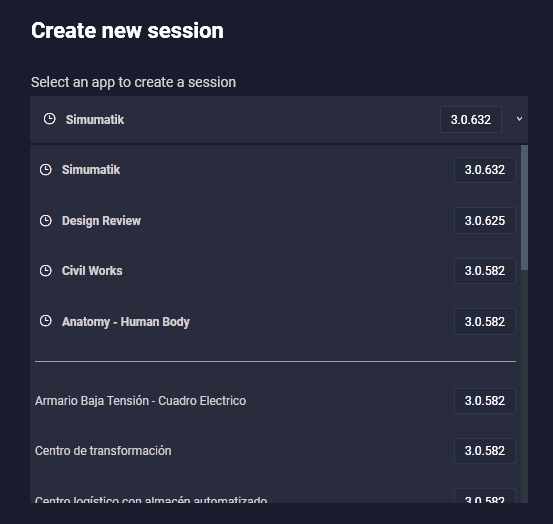Viewport: 553px width, 524px height.
Task: Click version 3.0.582 badge for Armario Baja Tensión
Action: click(x=485, y=401)
